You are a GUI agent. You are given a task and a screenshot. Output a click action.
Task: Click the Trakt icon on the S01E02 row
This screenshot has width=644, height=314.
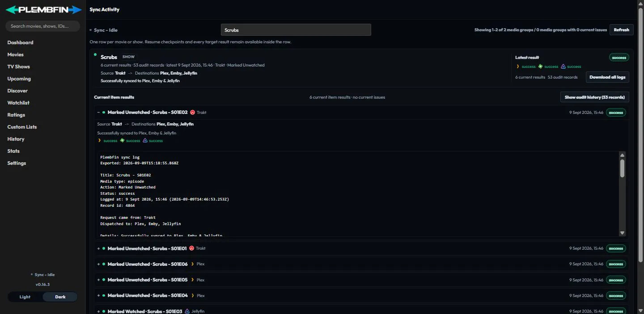[192, 113]
